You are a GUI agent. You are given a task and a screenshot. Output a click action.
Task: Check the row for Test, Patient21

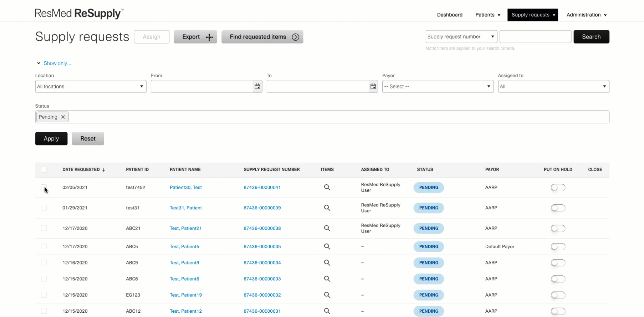click(x=44, y=228)
